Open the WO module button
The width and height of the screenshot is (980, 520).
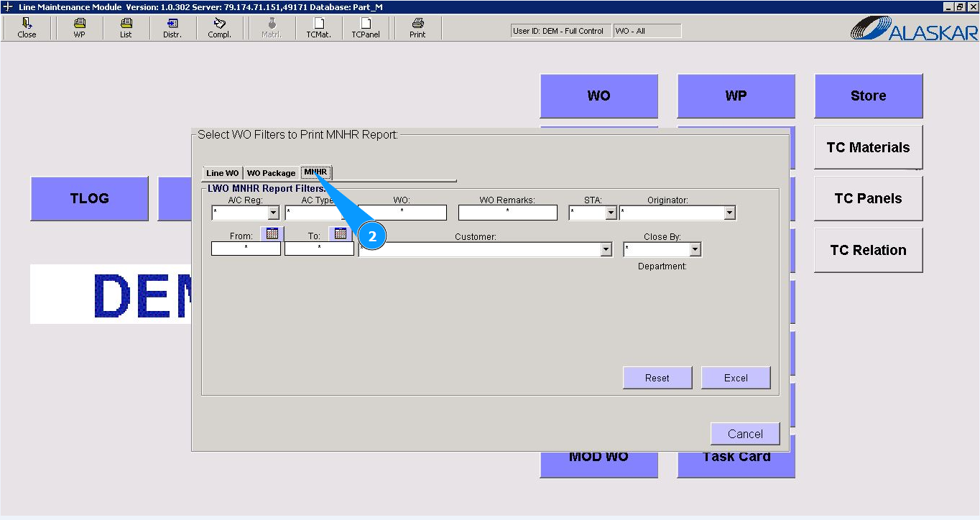click(599, 96)
